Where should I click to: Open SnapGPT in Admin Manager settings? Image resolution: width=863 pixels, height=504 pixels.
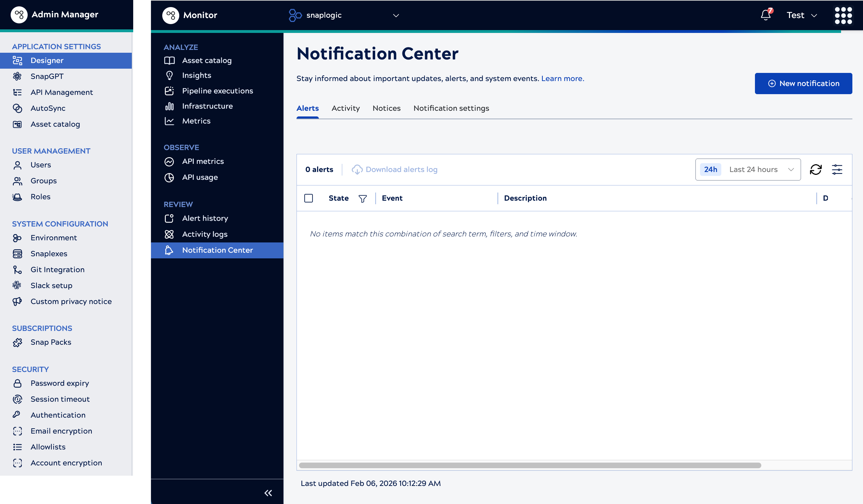pyautogui.click(x=47, y=76)
